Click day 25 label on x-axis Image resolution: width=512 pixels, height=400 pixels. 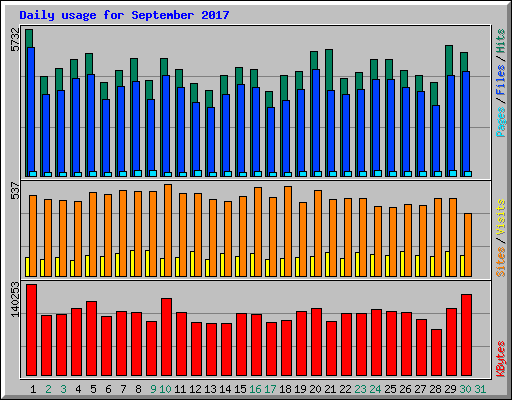click(390, 389)
